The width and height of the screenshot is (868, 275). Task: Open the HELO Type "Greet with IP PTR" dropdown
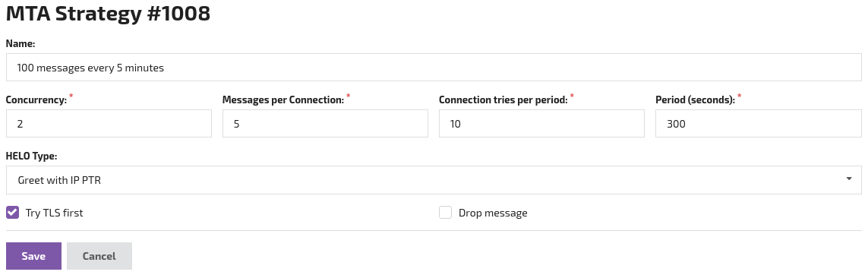pos(434,180)
